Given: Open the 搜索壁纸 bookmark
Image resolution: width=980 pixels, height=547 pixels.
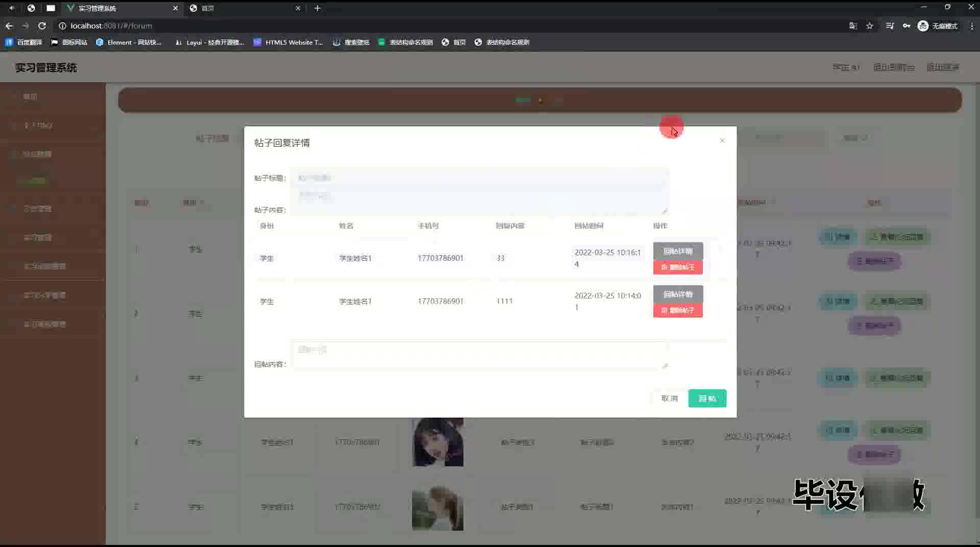Looking at the screenshot, I should 351,42.
